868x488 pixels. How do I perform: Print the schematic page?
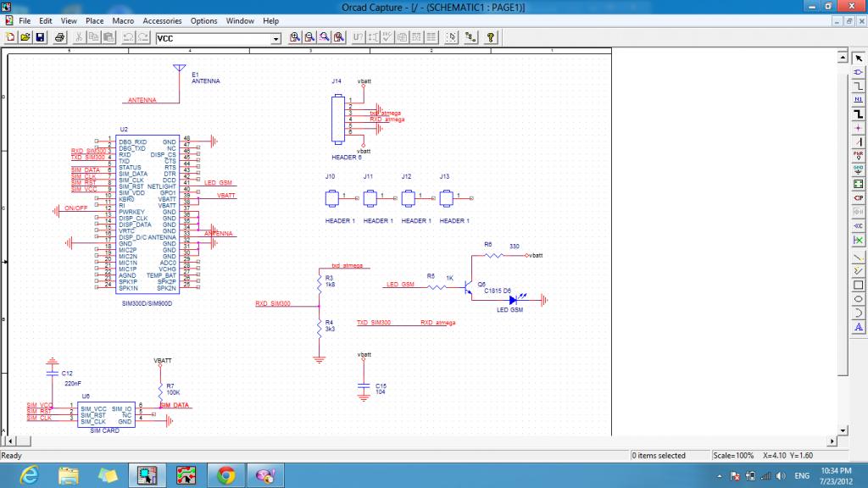click(59, 37)
